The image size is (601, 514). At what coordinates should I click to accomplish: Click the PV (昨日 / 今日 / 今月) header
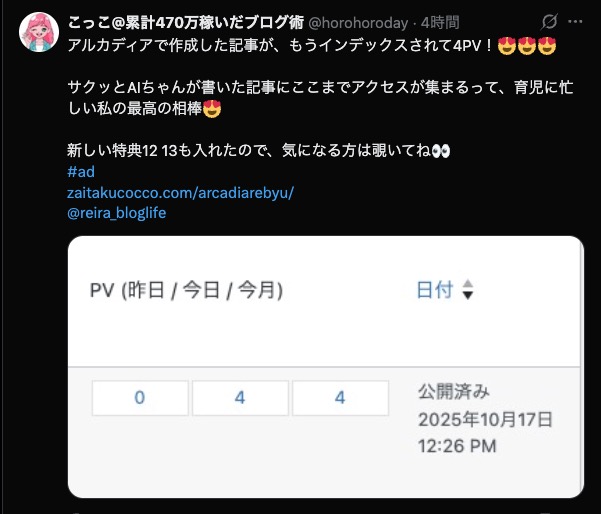coord(186,290)
